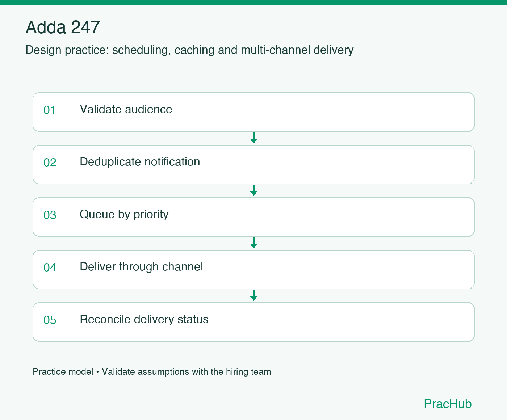Choose the 'Queue by priority' step

click(x=253, y=217)
